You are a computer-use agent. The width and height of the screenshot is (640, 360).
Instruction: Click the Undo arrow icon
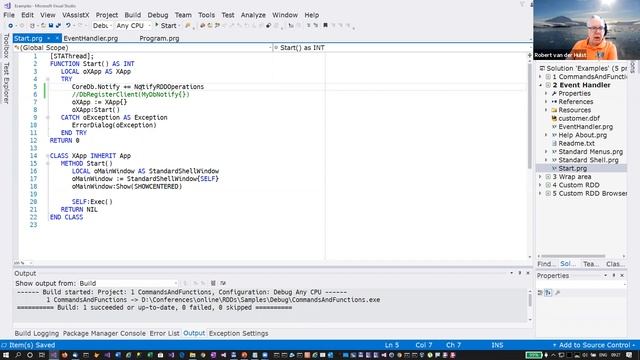[x=68, y=25]
